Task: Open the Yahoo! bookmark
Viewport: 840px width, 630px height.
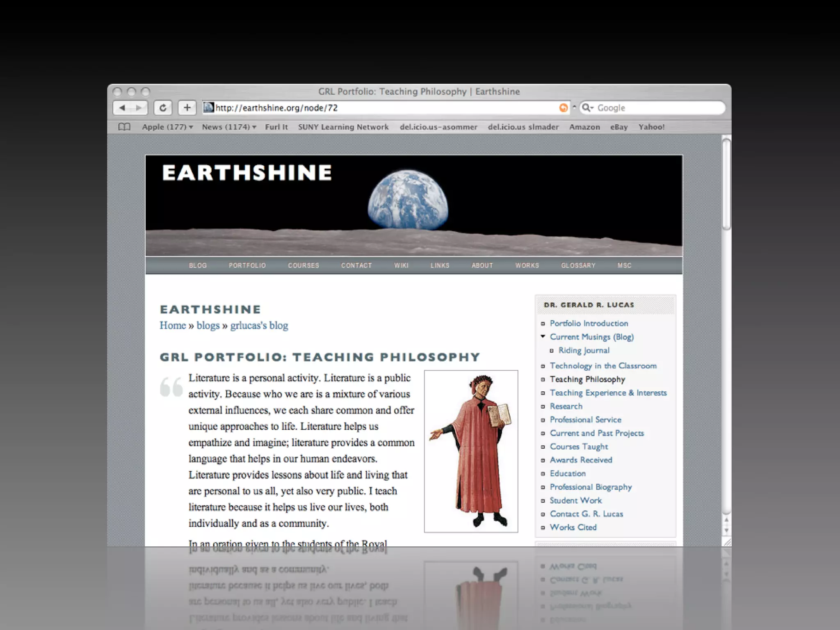Action: (651, 127)
